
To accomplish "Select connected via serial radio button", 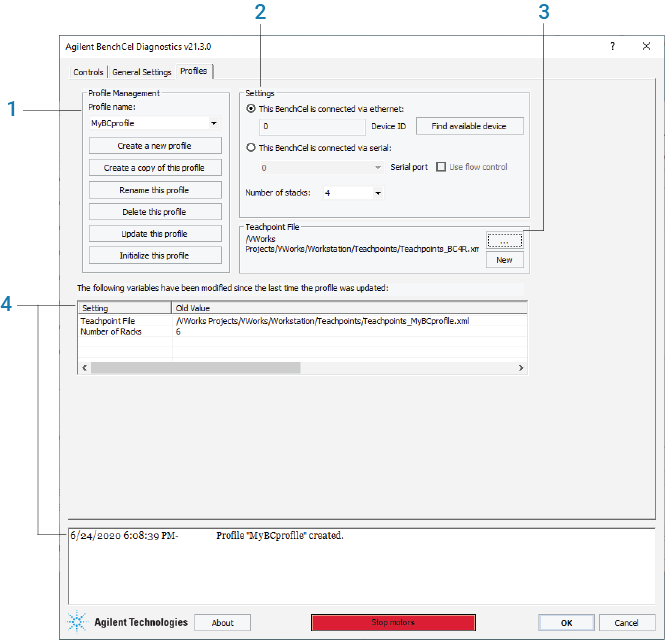I will 251,148.
